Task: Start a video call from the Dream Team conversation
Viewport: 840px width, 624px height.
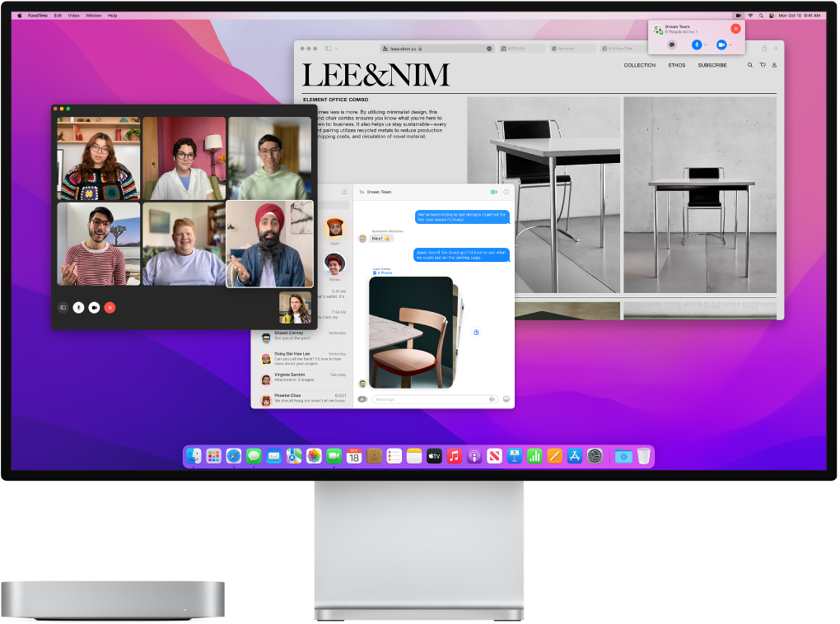Action: point(493,191)
